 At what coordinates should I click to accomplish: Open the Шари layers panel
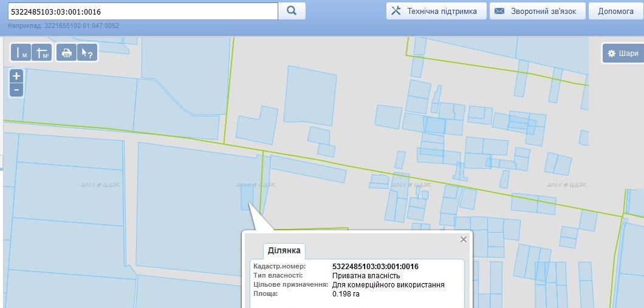623,53
